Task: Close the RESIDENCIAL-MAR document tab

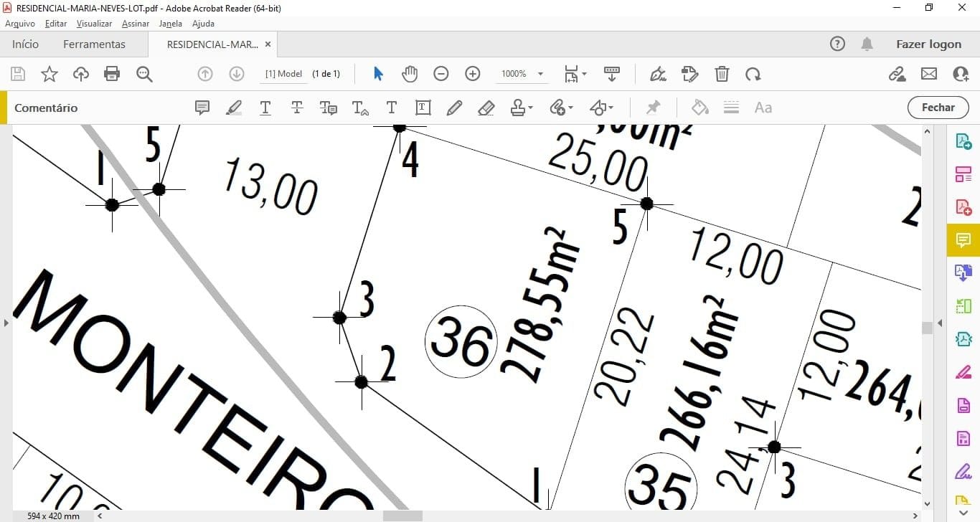Action: [x=268, y=44]
